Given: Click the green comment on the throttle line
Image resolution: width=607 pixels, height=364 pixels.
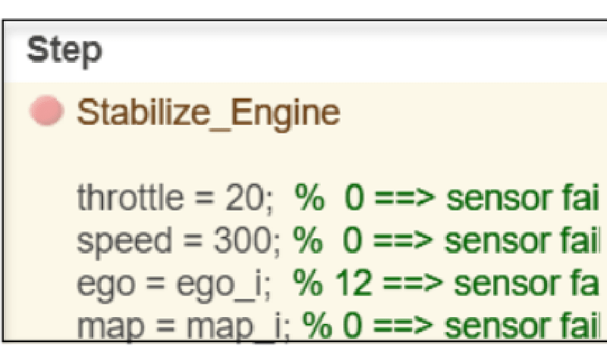Looking at the screenshot, I should 448,199.
